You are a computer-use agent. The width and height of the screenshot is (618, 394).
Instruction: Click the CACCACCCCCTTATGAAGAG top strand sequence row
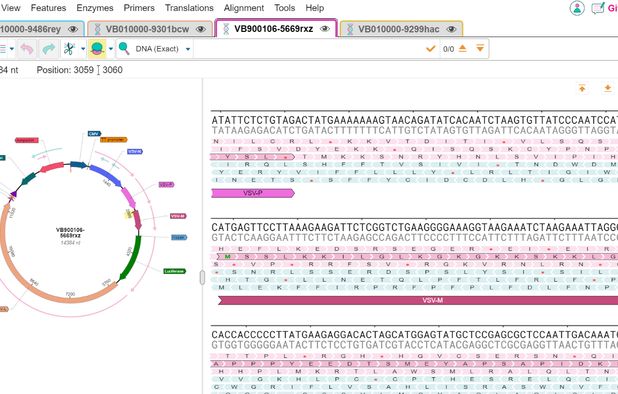(x=415, y=335)
